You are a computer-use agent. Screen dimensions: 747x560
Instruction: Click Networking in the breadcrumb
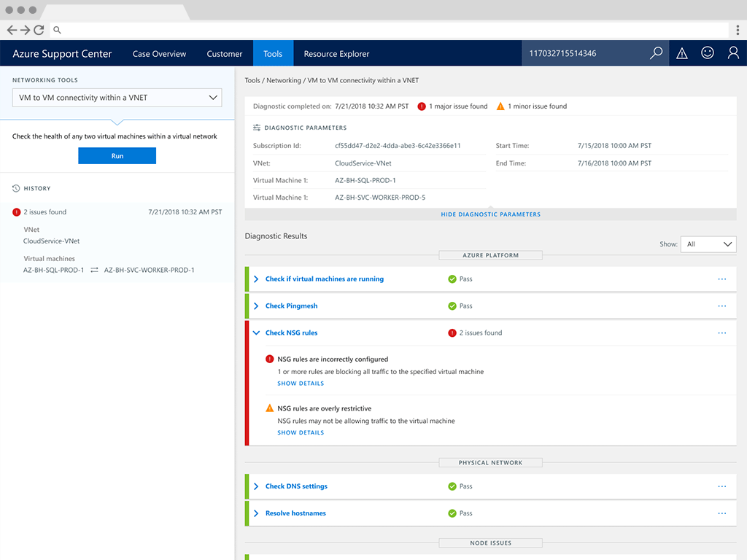(284, 80)
